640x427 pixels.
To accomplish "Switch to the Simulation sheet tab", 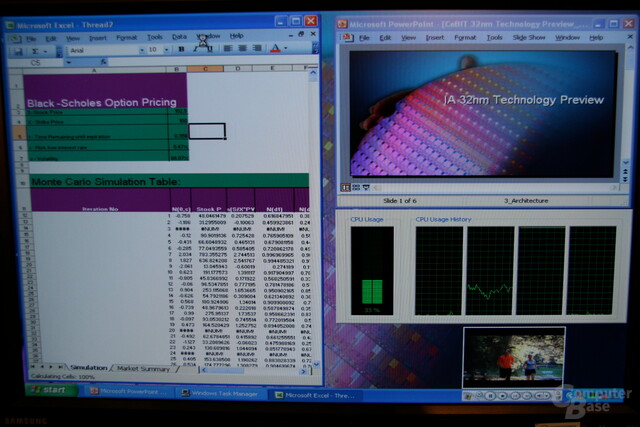I will [x=88, y=367].
